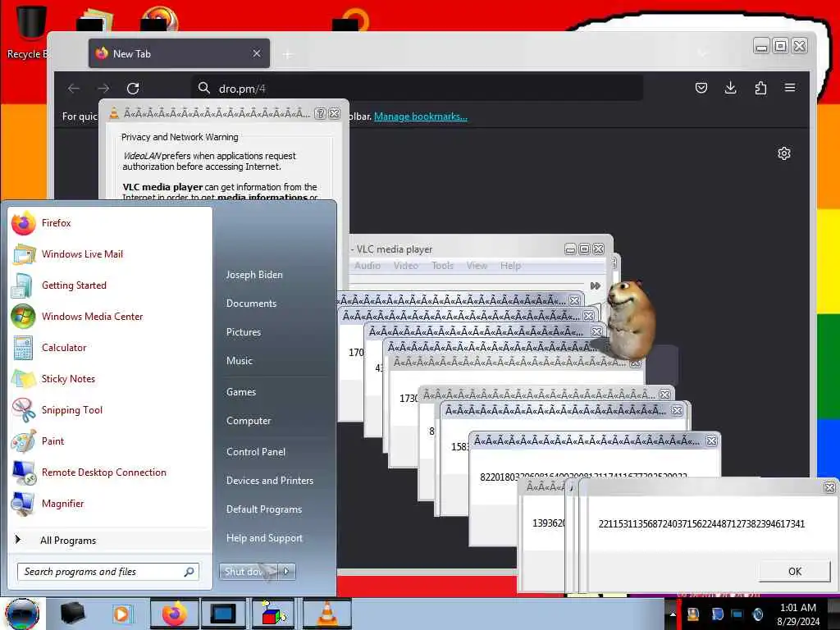The height and width of the screenshot is (630, 840).
Task: Open a new Firefox tab with plus
Action: (x=288, y=54)
